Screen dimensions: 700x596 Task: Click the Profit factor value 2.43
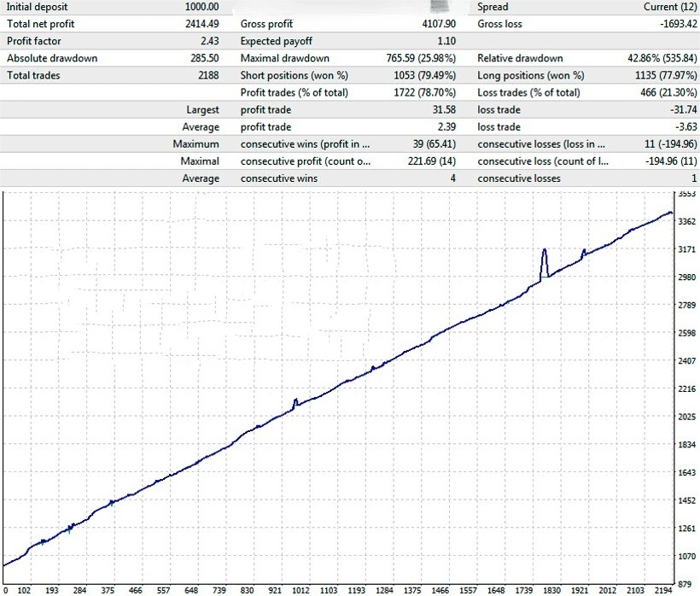tap(209, 41)
